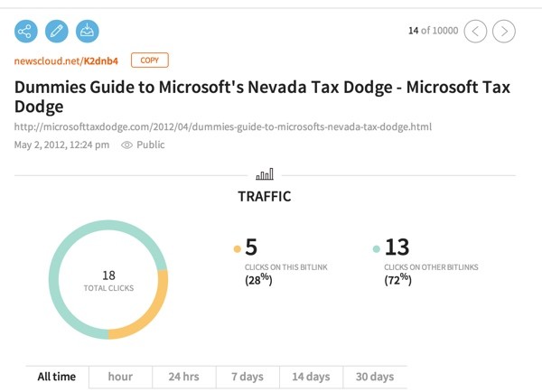Click the Public eye visibility icon
The height and width of the screenshot is (392, 542).
126,145
